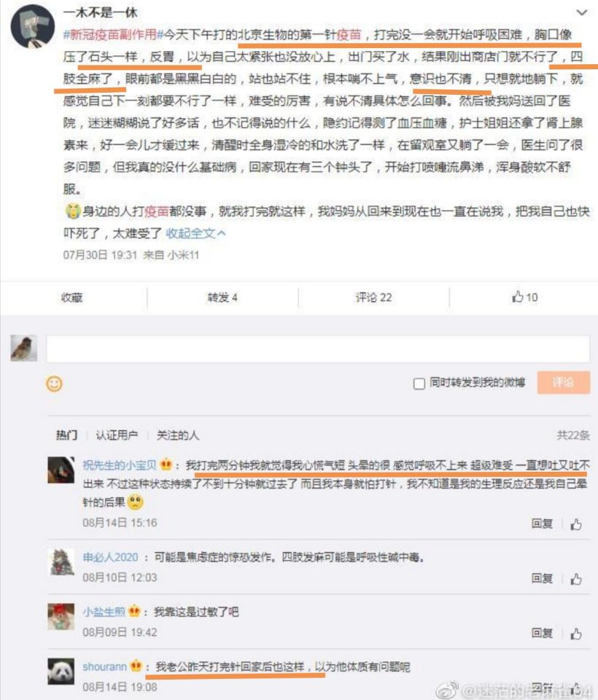The height and width of the screenshot is (700, 598).
Task: Like the comment by 申必人2020
Action: coord(576,578)
